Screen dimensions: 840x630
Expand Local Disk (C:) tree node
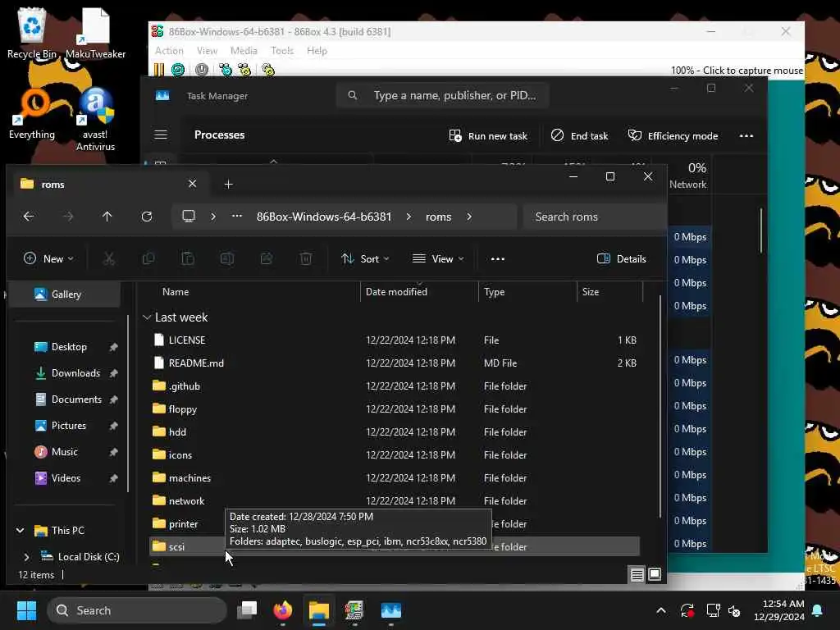click(26, 557)
